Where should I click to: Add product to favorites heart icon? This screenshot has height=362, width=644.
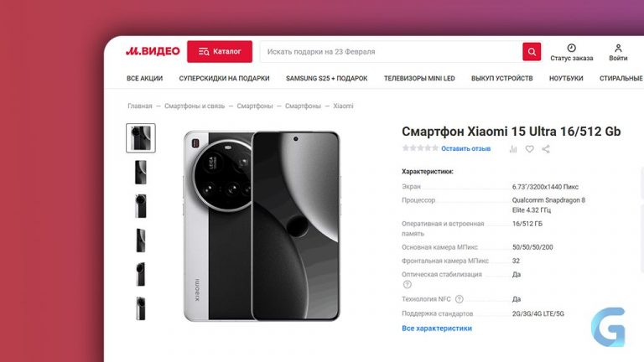click(529, 149)
